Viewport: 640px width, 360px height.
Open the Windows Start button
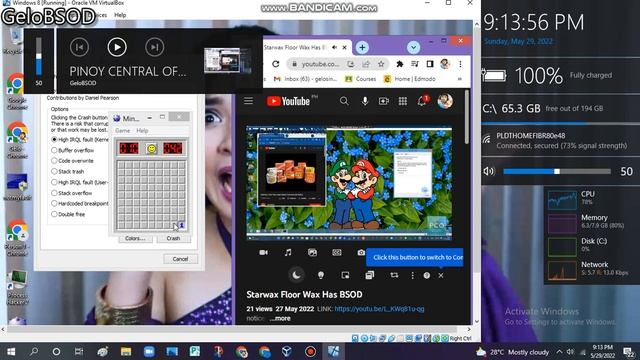tap(11, 351)
